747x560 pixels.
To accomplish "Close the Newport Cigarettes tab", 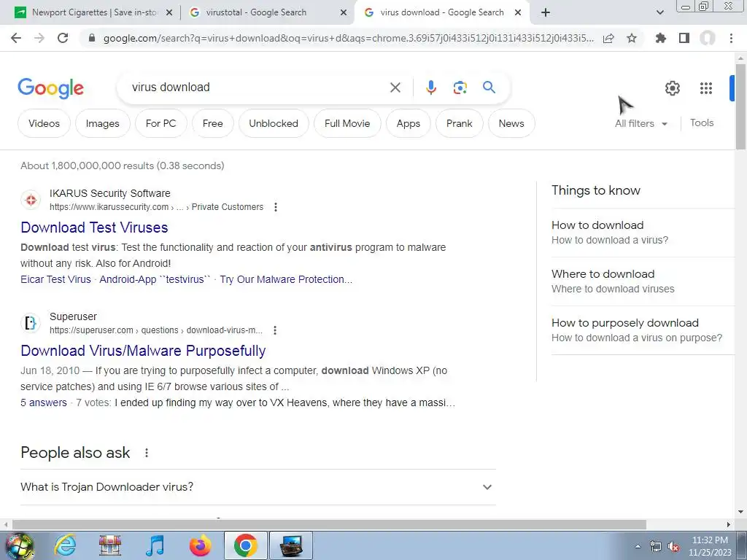I will (x=169, y=13).
